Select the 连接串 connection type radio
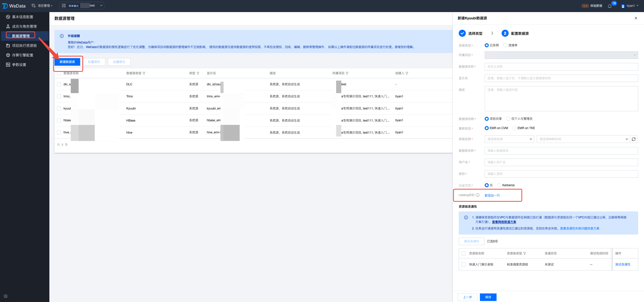Screen dimensions: 644x302 pos(505,45)
